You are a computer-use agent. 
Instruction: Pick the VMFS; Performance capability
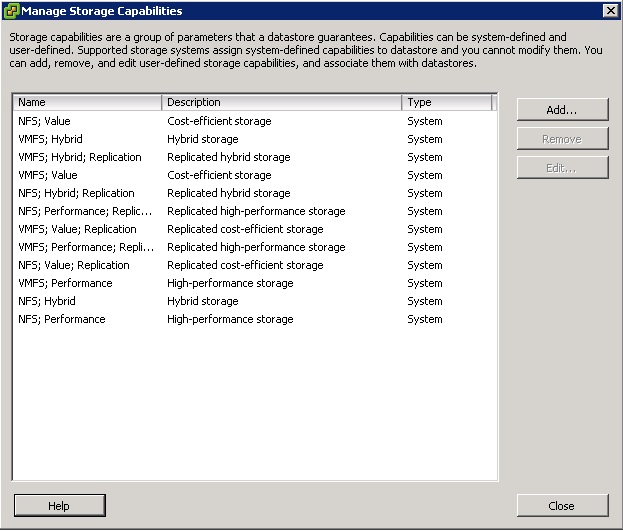[65, 283]
